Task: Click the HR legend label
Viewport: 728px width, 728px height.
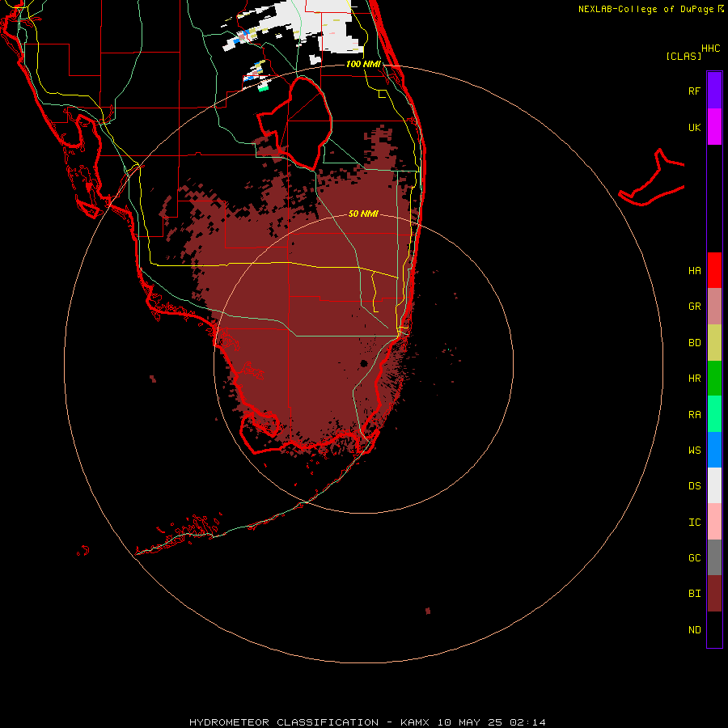Action: [x=694, y=379]
